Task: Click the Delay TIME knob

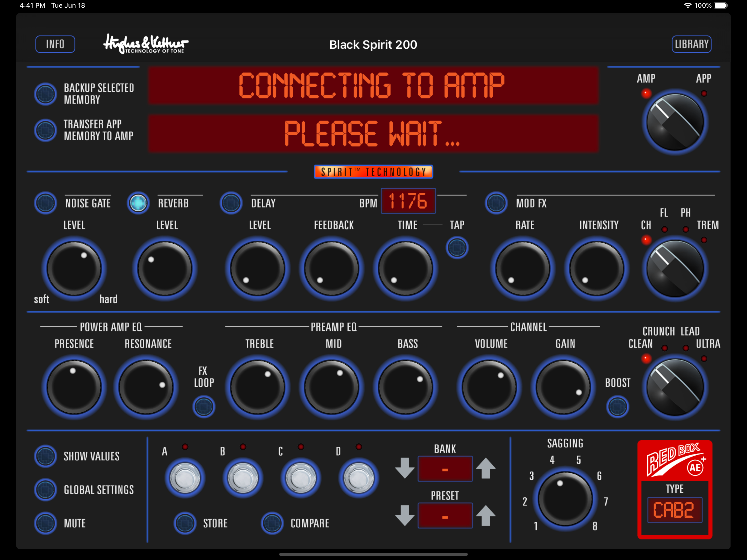Action: click(x=405, y=269)
